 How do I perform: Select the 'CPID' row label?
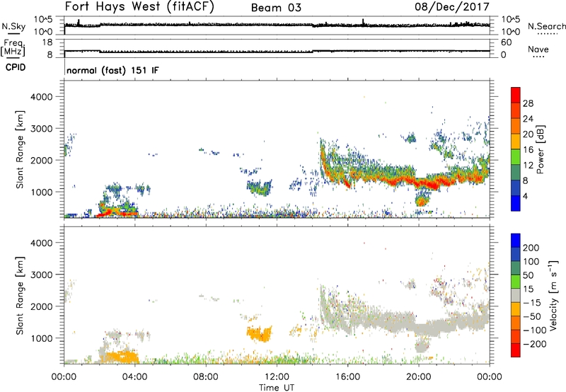coord(16,67)
